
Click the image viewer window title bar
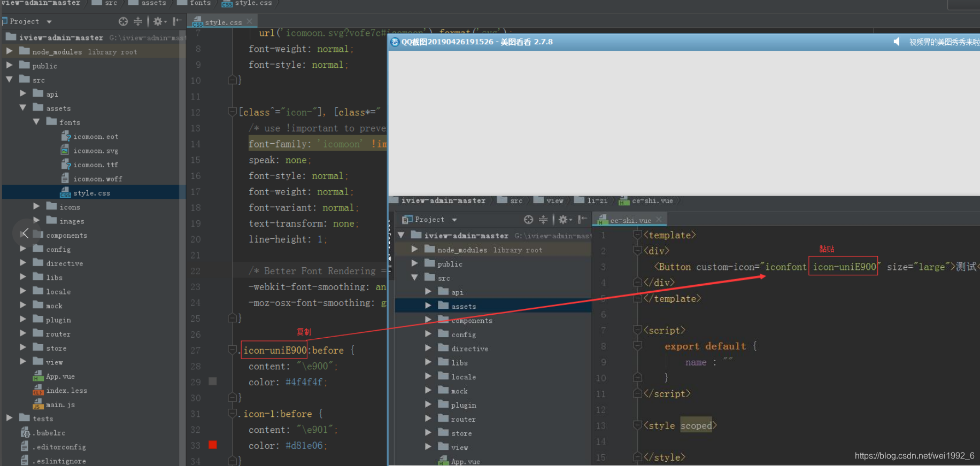(x=684, y=42)
